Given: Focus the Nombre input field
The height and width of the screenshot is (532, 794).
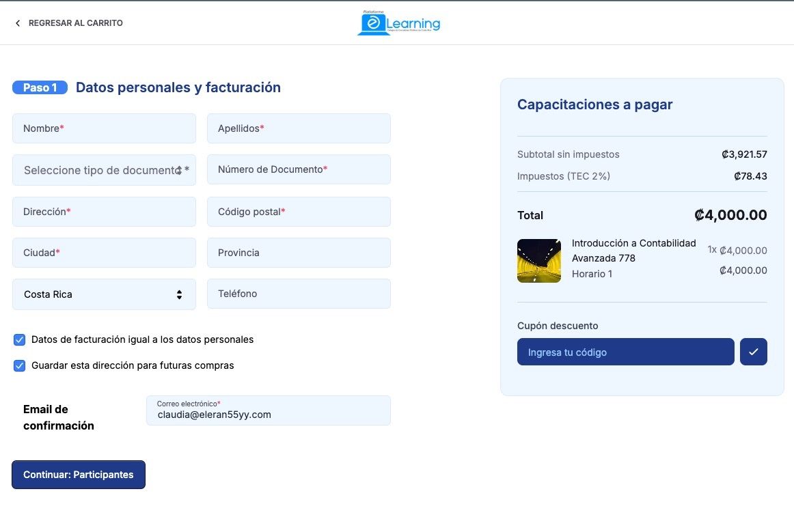Looking at the screenshot, I should (104, 128).
